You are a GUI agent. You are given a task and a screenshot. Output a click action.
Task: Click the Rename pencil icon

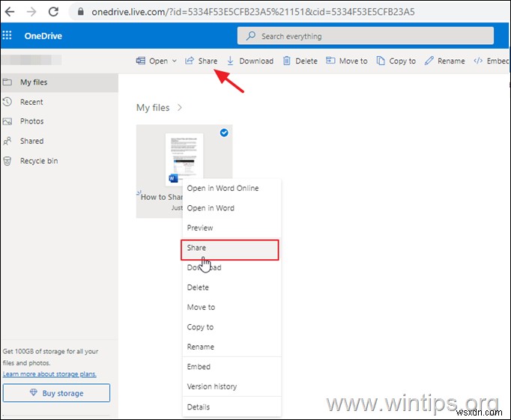[429, 61]
